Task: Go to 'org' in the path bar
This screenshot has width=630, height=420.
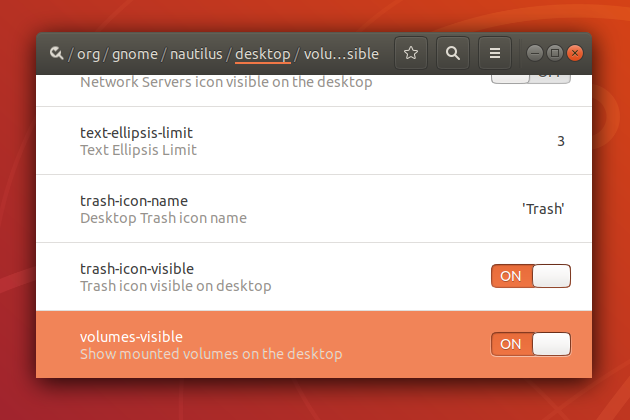Action: coord(88,54)
